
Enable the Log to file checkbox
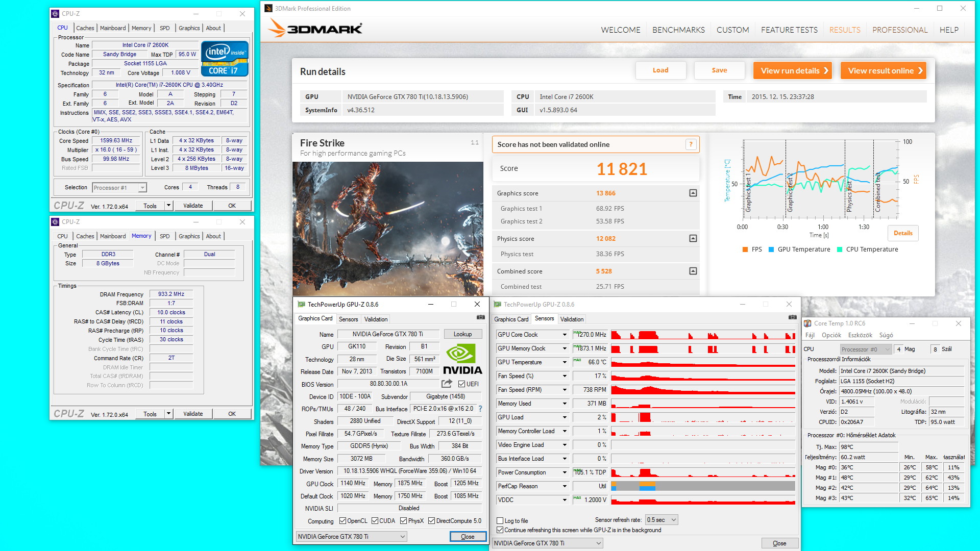click(x=500, y=521)
